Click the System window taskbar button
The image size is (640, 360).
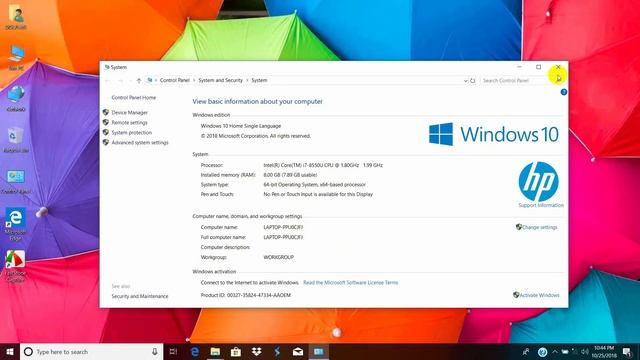click(x=318, y=351)
